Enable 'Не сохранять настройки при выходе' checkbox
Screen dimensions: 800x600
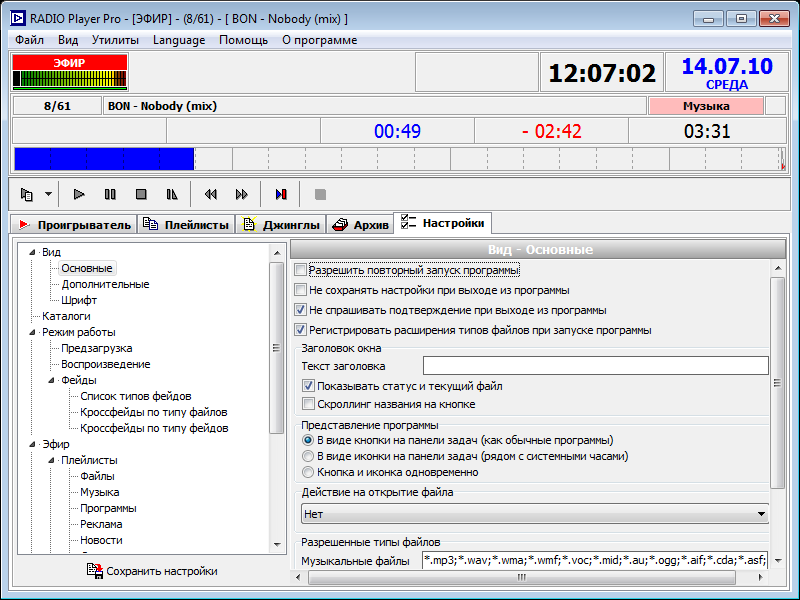pos(301,290)
